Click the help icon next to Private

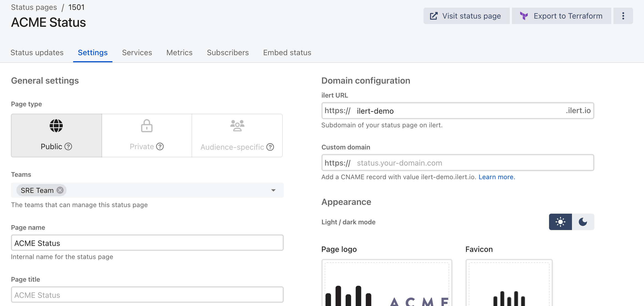pos(160,147)
